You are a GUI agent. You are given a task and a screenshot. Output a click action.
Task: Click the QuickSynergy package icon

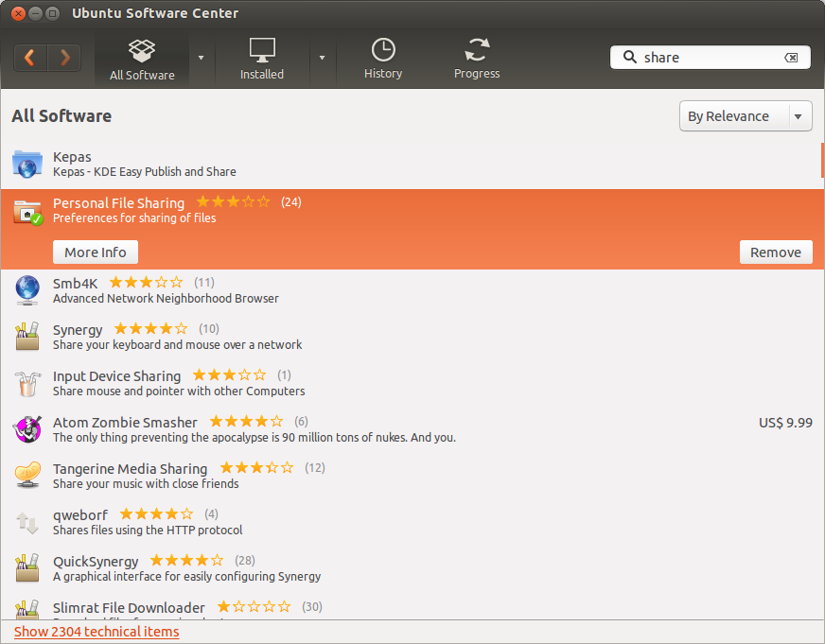tap(27, 568)
